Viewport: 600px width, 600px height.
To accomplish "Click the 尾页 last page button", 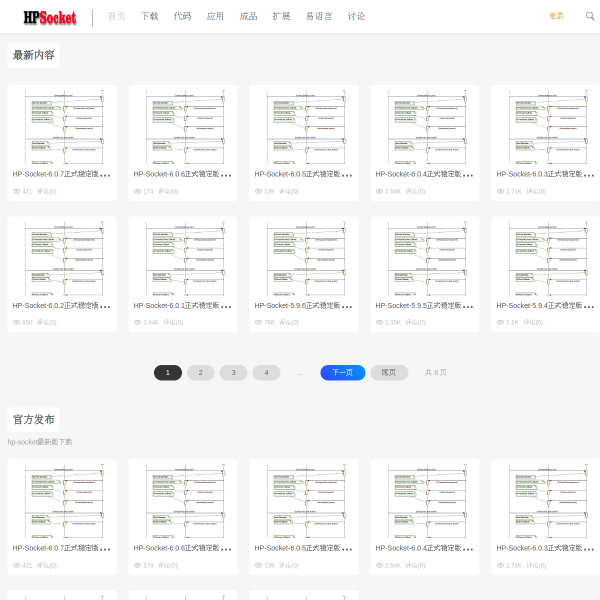I will click(x=389, y=373).
